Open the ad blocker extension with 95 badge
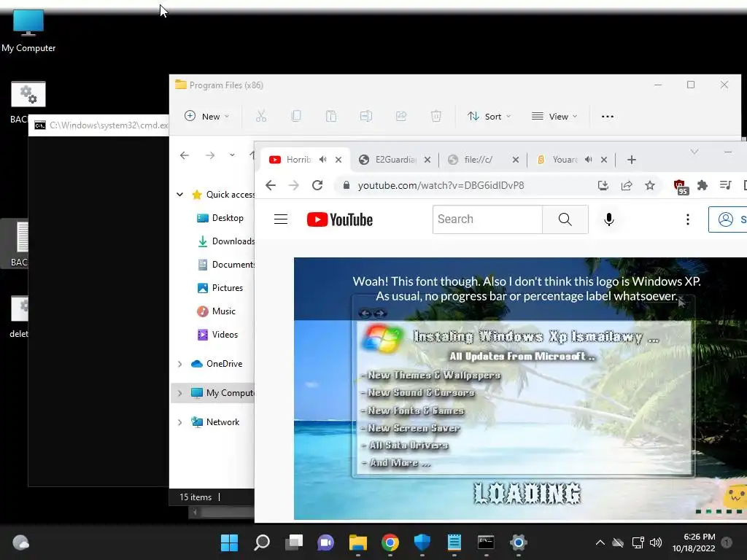Viewport: 747px width, 560px height. (681, 186)
